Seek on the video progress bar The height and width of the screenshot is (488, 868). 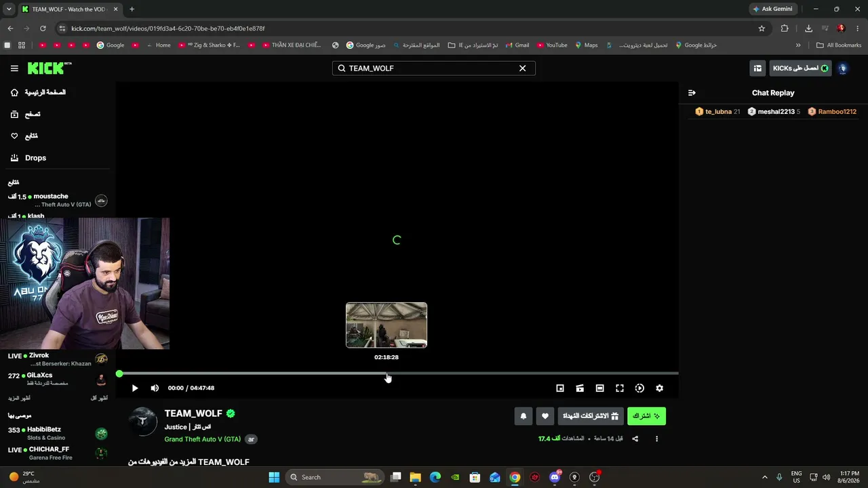click(399, 373)
